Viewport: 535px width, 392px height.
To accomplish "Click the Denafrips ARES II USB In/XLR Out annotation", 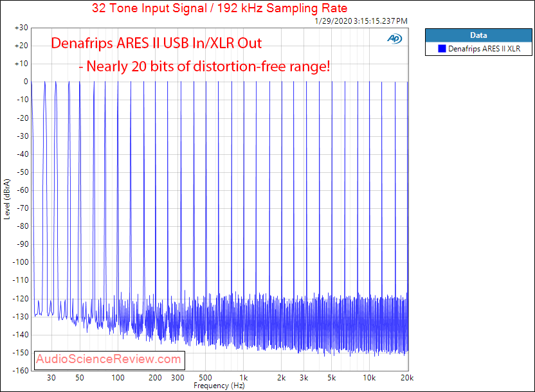I will coord(156,43).
